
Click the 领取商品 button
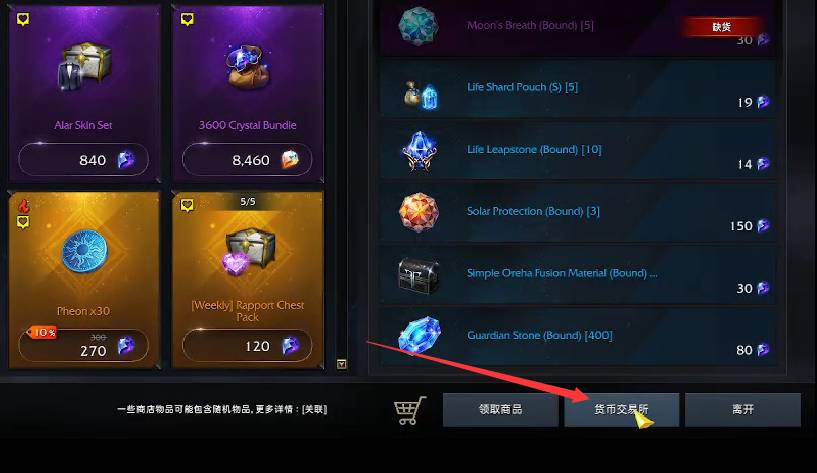pyautogui.click(x=501, y=410)
